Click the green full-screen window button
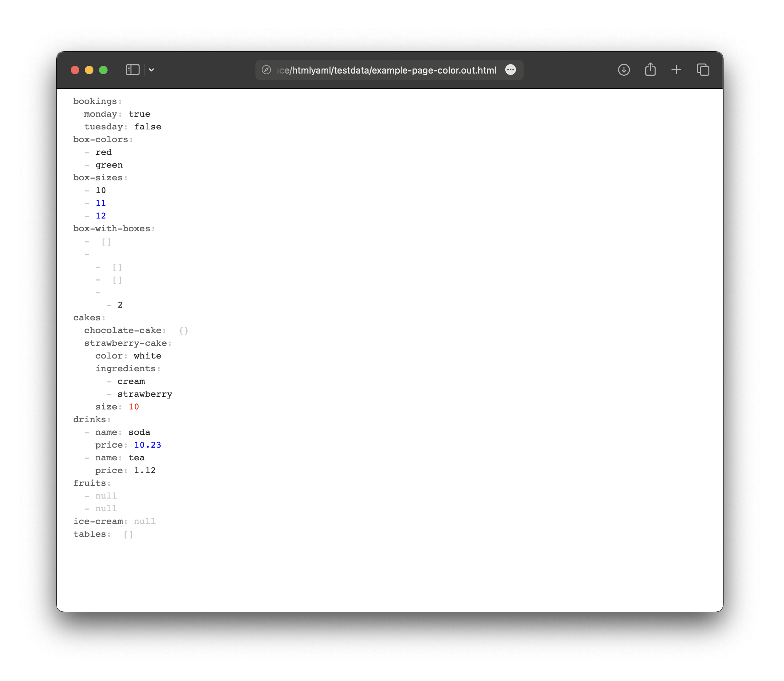This screenshot has width=784, height=681. (103, 70)
